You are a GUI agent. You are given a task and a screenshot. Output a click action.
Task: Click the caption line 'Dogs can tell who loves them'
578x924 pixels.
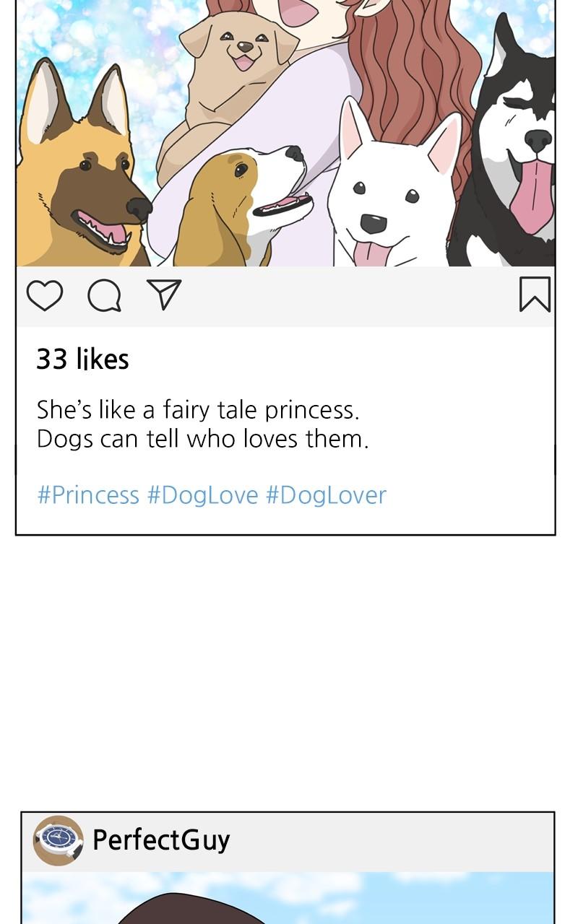point(202,439)
